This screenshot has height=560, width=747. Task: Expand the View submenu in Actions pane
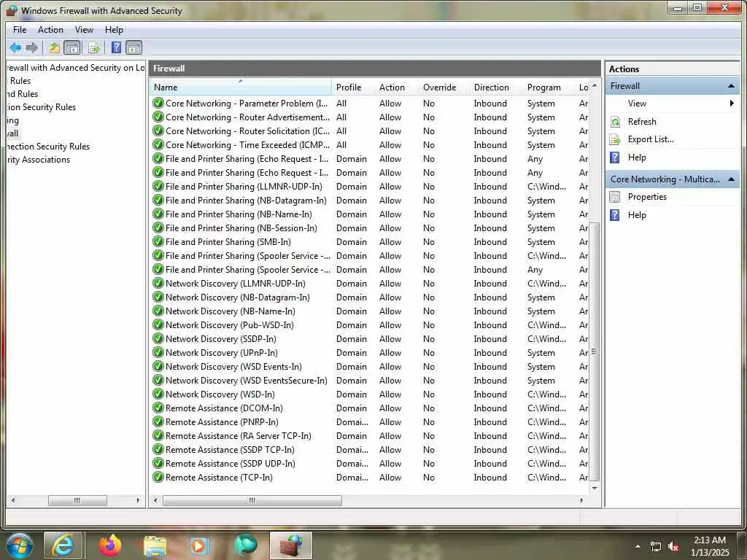click(x=732, y=104)
